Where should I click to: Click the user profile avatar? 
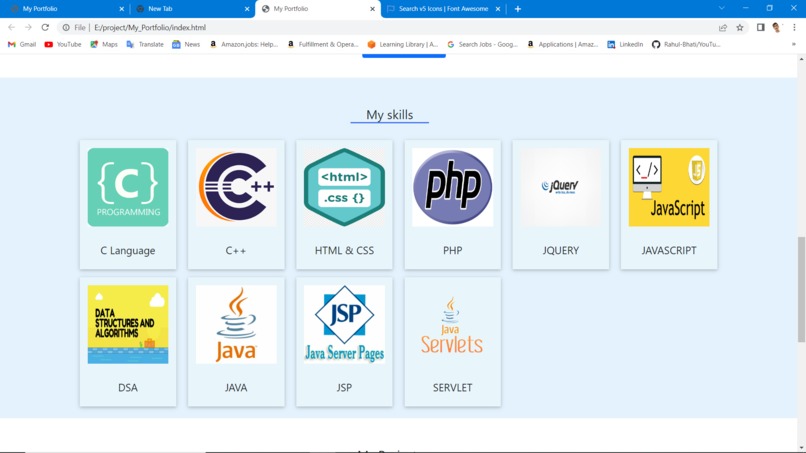[777, 28]
